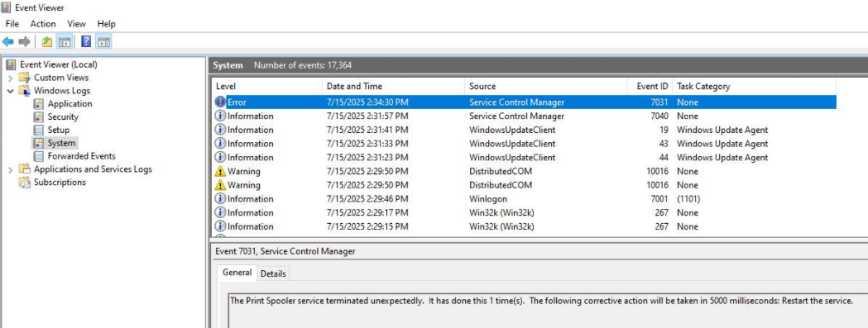Open the Action menu
This screenshot has height=328, width=868.
[43, 24]
